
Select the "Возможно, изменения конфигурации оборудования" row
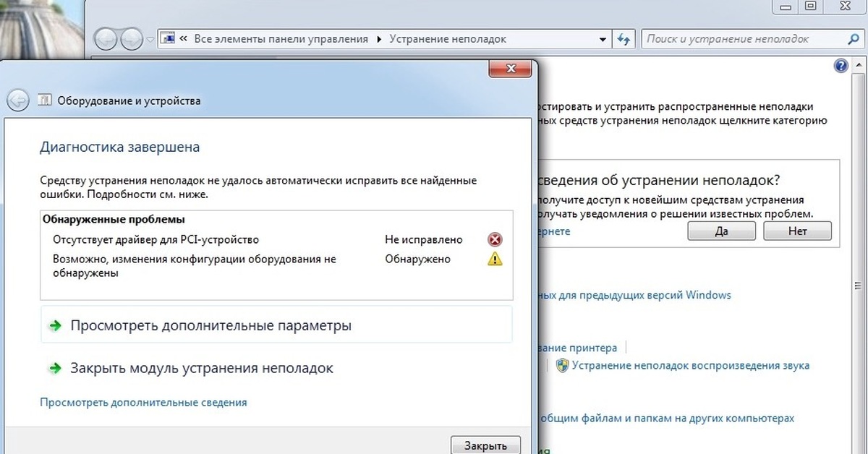coord(276,266)
